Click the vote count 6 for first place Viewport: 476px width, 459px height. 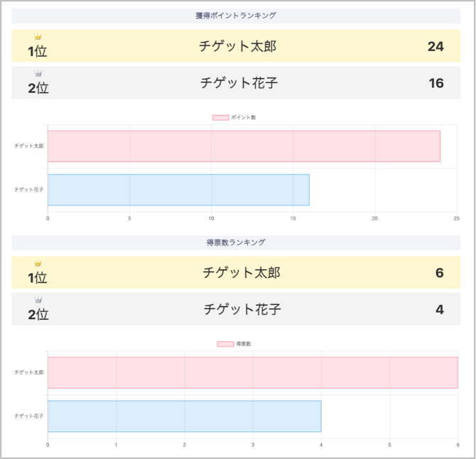click(440, 273)
